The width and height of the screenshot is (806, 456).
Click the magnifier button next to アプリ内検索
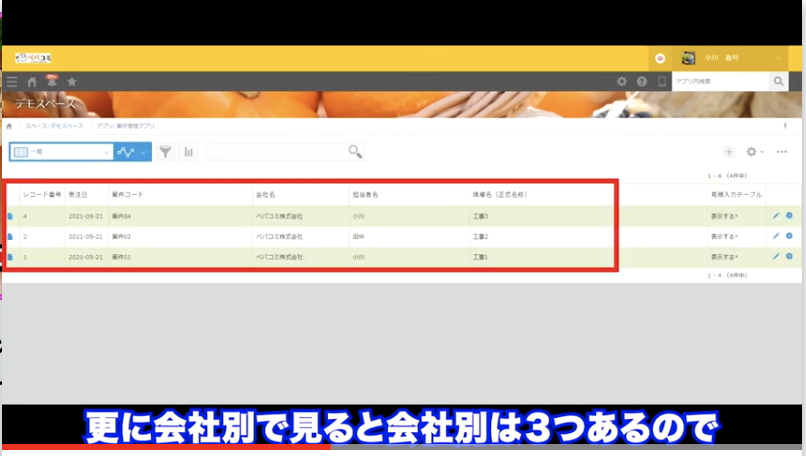(778, 82)
